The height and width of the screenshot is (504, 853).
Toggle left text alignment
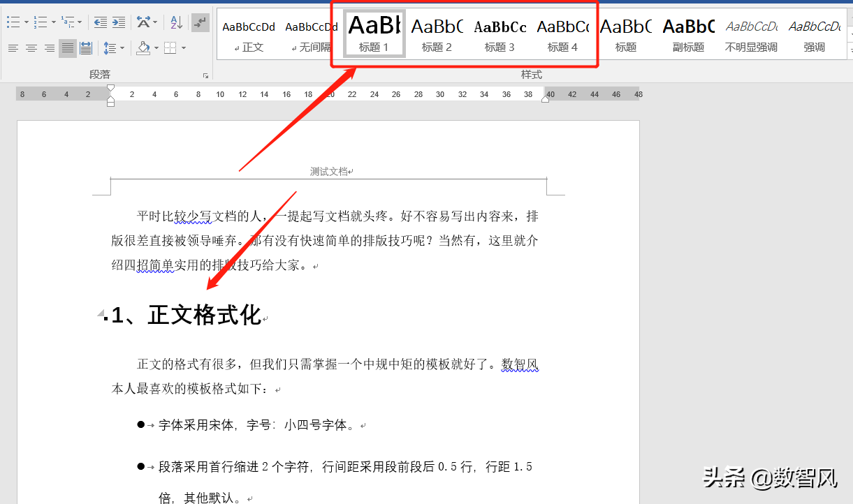(14, 48)
